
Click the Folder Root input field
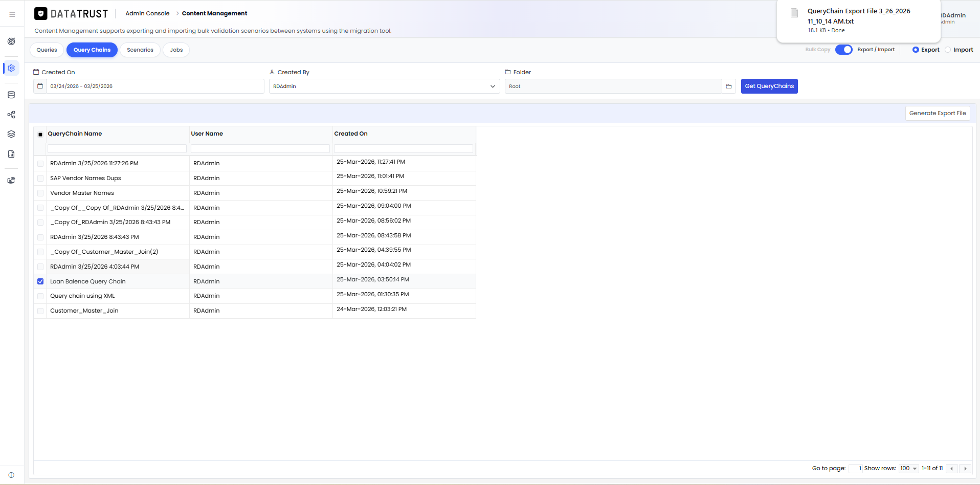click(x=613, y=86)
